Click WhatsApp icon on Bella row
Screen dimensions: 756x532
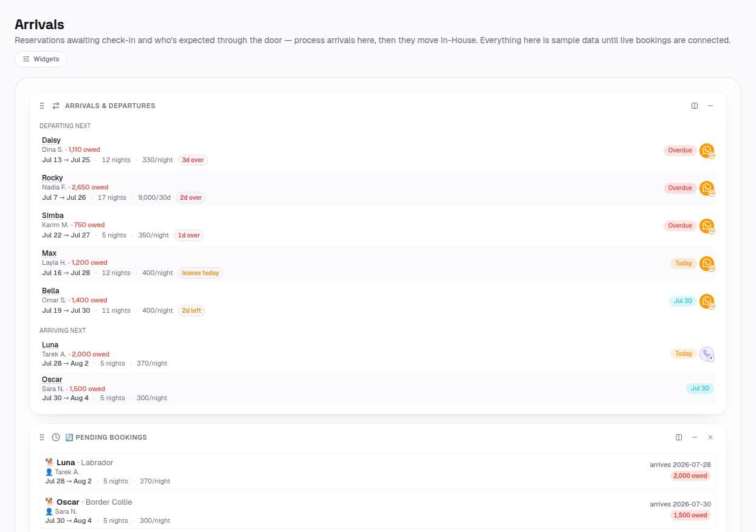click(707, 301)
